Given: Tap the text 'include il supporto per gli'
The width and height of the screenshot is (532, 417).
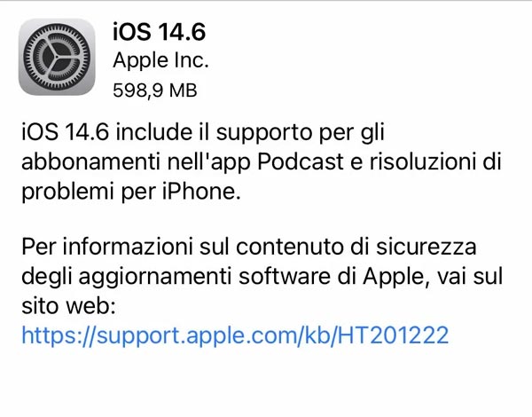Looking at the screenshot, I should (250, 133).
